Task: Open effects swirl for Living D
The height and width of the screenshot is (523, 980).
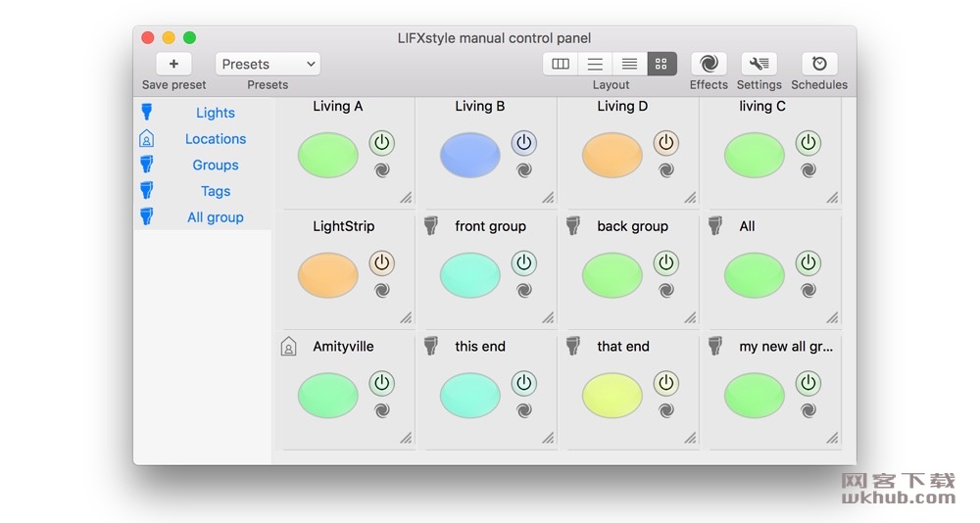Action: tap(666, 170)
